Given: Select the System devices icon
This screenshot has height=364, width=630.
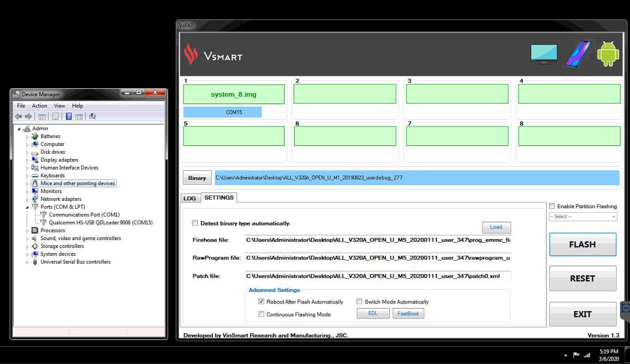Looking at the screenshot, I should tap(35, 254).
